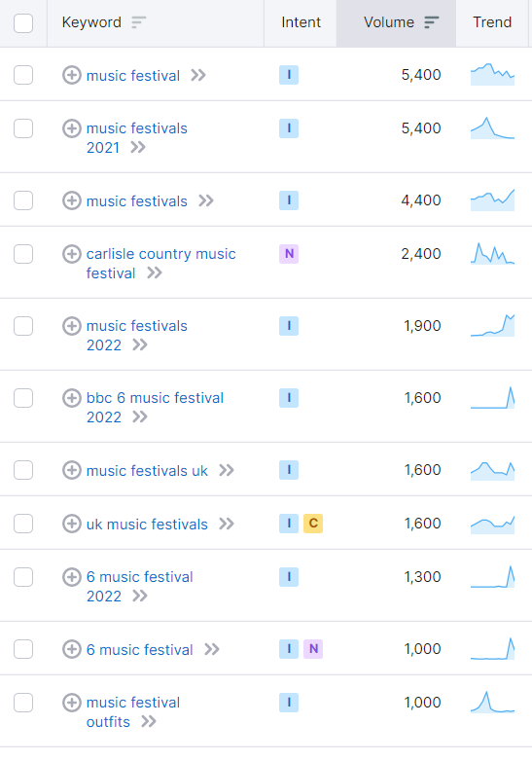This screenshot has width=532, height=761.
Task: Click the Commercial intent badge for 'uk music festivals'
Action: (313, 524)
